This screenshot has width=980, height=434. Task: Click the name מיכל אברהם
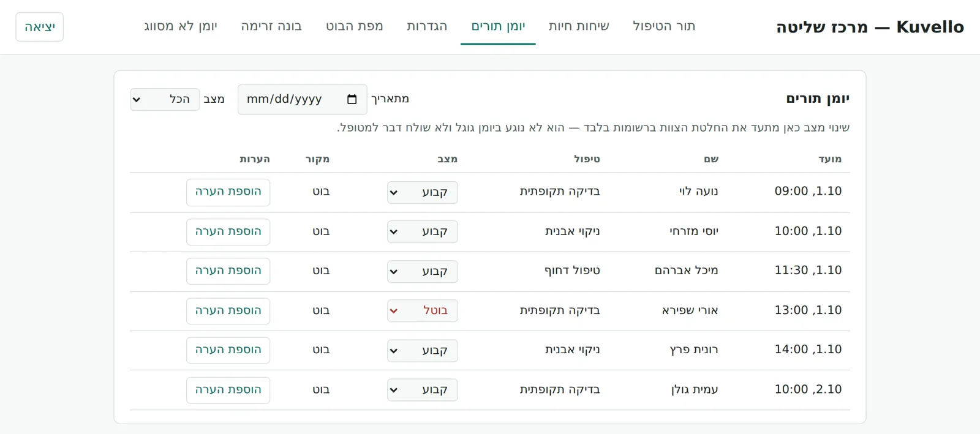687,271
